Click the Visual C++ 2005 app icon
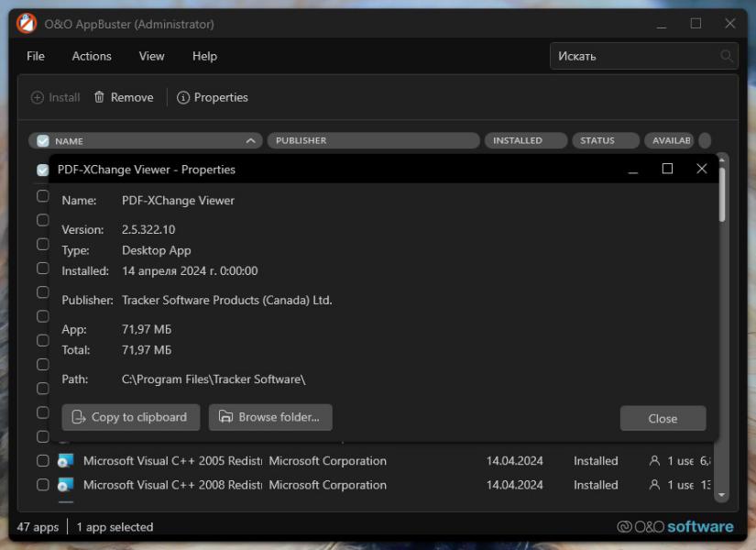Image resolution: width=756 pixels, height=550 pixels. 65,461
